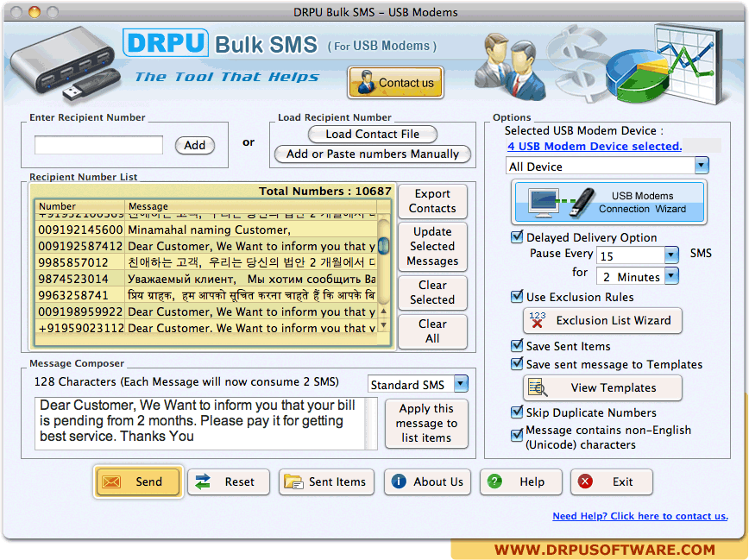Click the green Help question icon
This screenshot has width=749, height=560.
click(x=494, y=481)
